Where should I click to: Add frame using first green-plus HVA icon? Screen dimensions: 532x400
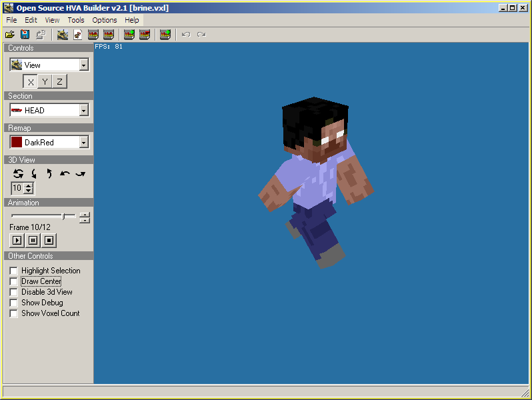(x=129, y=34)
